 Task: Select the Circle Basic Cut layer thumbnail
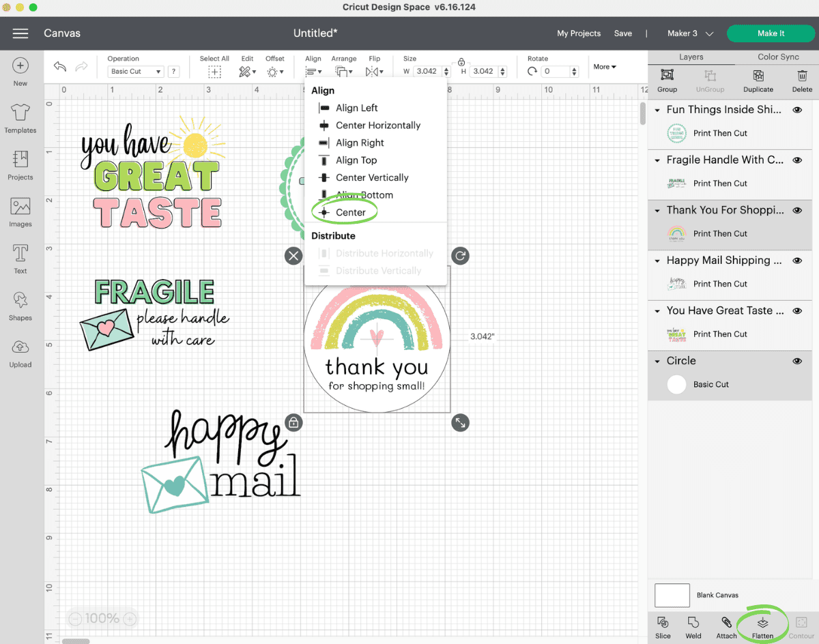pos(676,385)
